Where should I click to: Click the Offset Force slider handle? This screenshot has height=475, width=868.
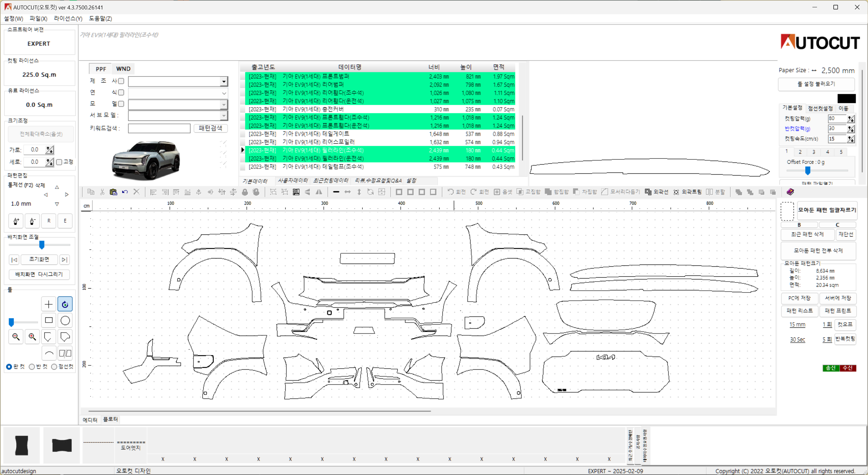point(807,171)
